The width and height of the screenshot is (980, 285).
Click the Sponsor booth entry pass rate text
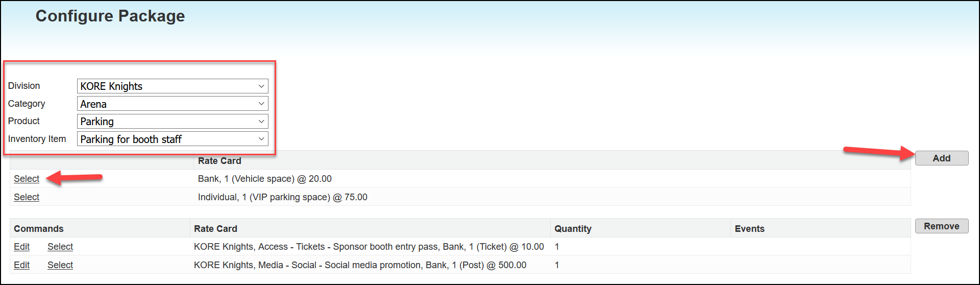click(x=369, y=247)
